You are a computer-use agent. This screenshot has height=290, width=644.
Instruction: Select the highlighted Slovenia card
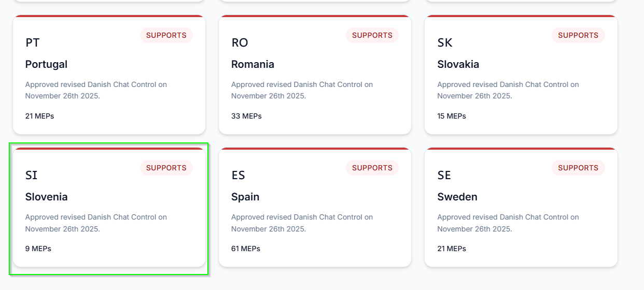point(109,208)
